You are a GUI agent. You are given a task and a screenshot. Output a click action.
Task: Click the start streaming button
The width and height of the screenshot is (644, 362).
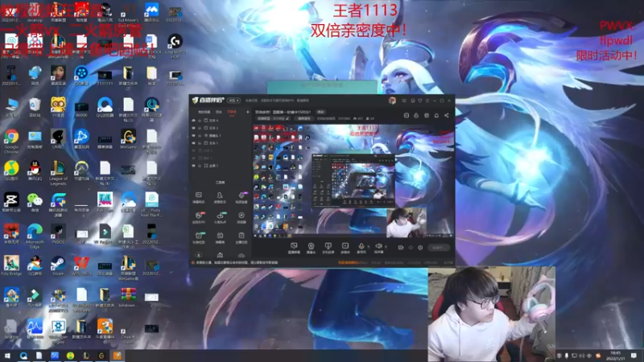coord(439,248)
